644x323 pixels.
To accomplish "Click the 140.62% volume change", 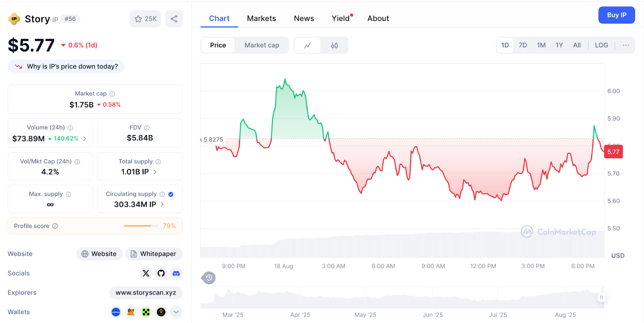I will (63, 139).
